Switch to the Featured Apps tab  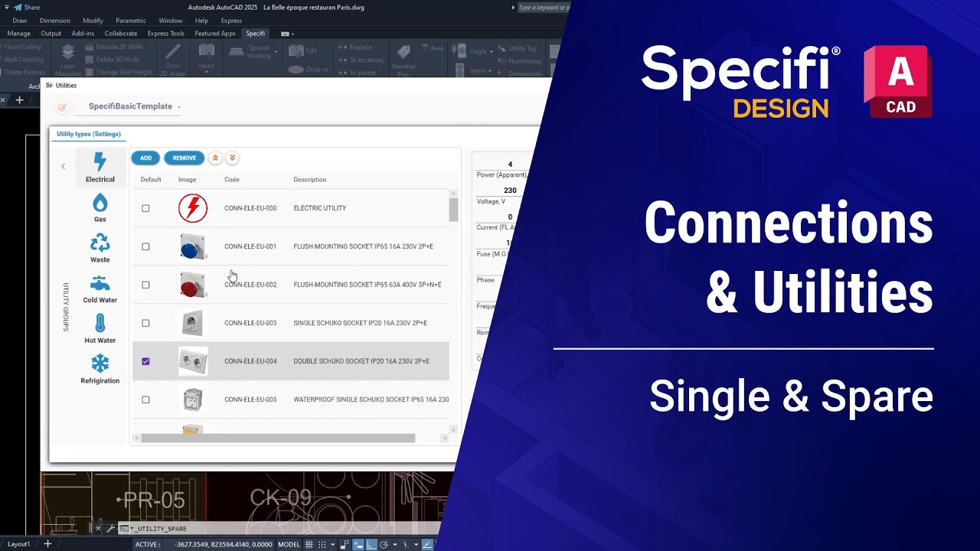(x=215, y=34)
